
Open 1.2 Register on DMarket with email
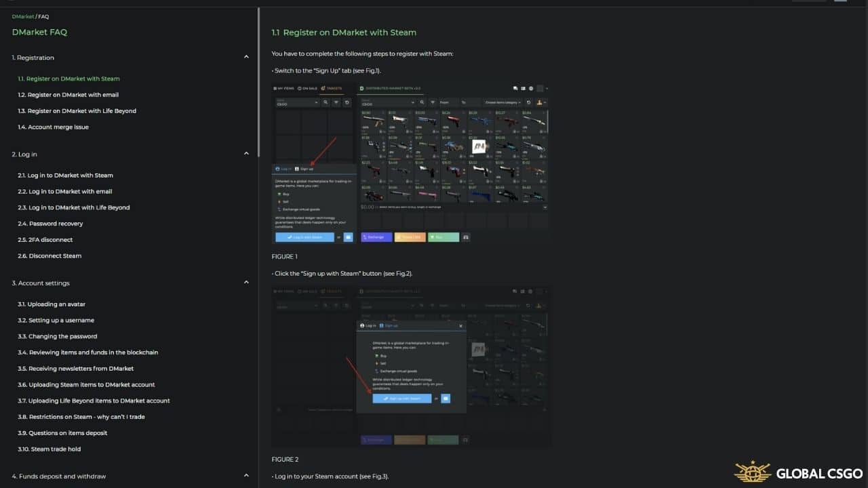(68, 95)
